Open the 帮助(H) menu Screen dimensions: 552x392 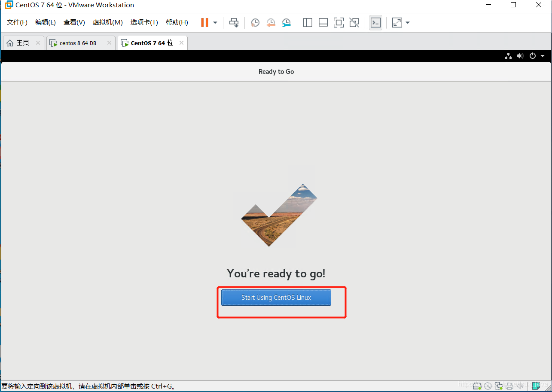tap(177, 22)
